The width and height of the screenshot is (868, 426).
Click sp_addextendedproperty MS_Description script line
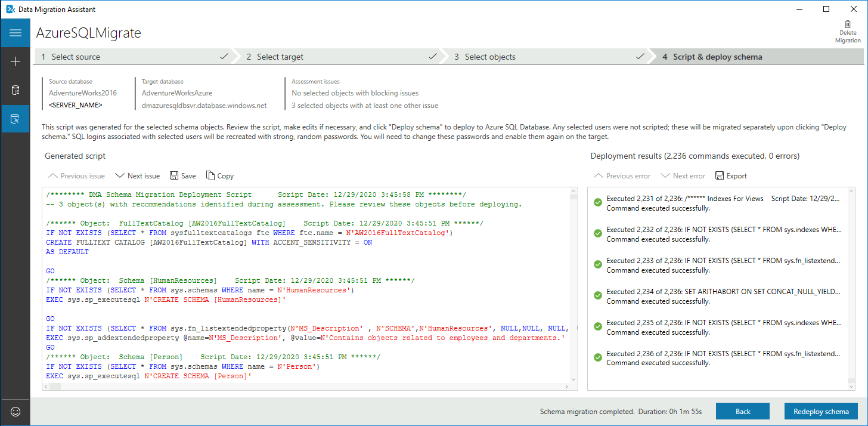coord(305,338)
